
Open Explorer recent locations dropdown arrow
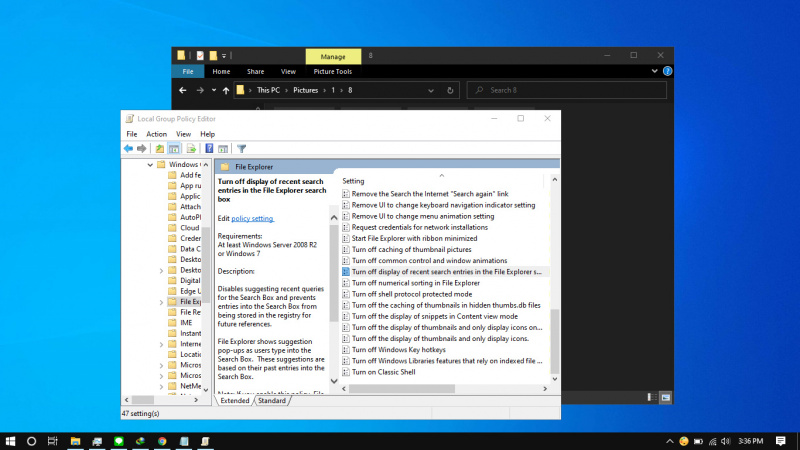pos(214,90)
